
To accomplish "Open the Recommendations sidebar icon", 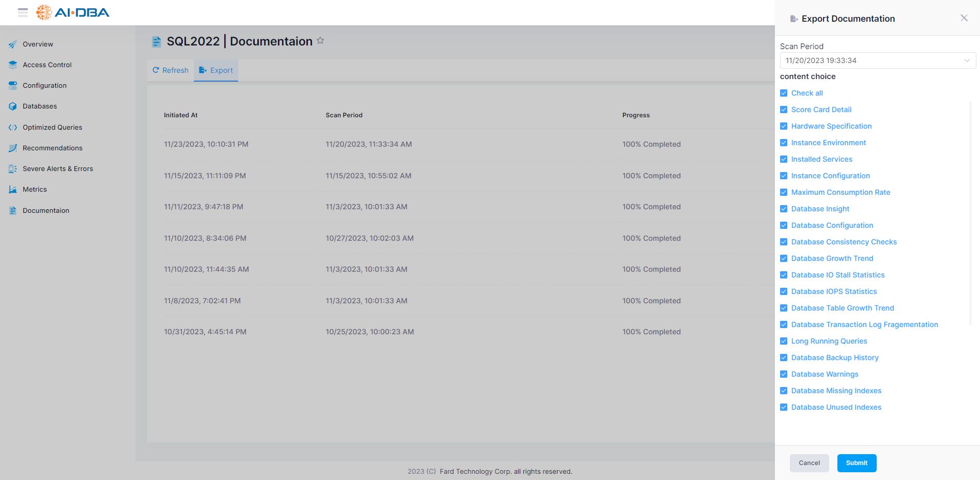I will [x=12, y=148].
